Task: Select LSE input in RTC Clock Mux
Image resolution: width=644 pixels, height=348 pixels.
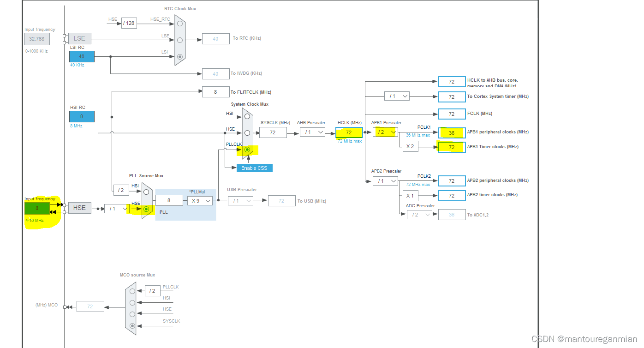Action: 179,40
